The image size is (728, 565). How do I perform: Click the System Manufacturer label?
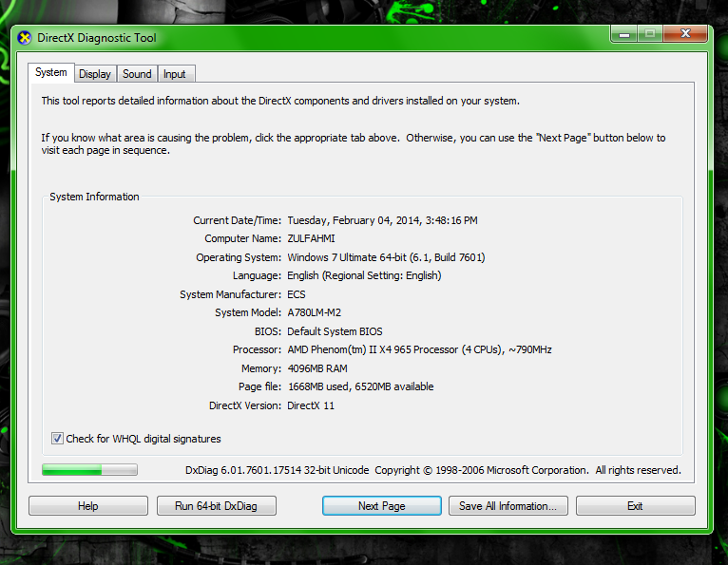[x=230, y=294]
